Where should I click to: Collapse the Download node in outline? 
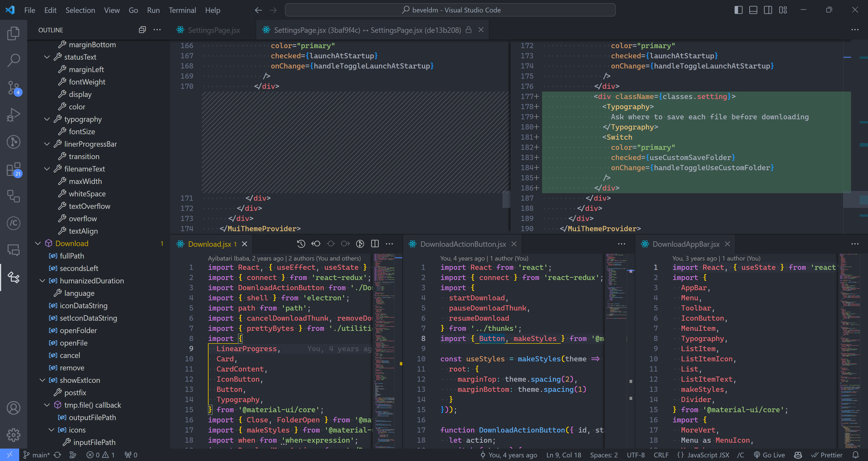point(38,243)
